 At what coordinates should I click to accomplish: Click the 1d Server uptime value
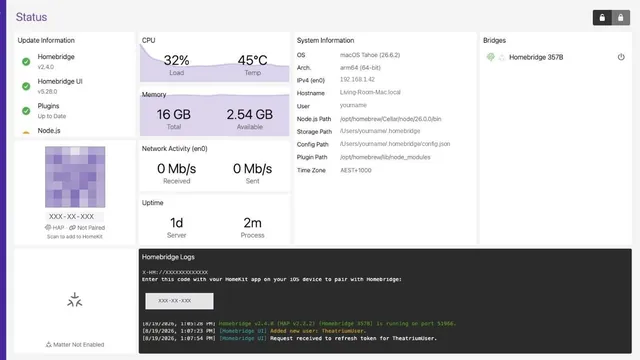pos(176,223)
